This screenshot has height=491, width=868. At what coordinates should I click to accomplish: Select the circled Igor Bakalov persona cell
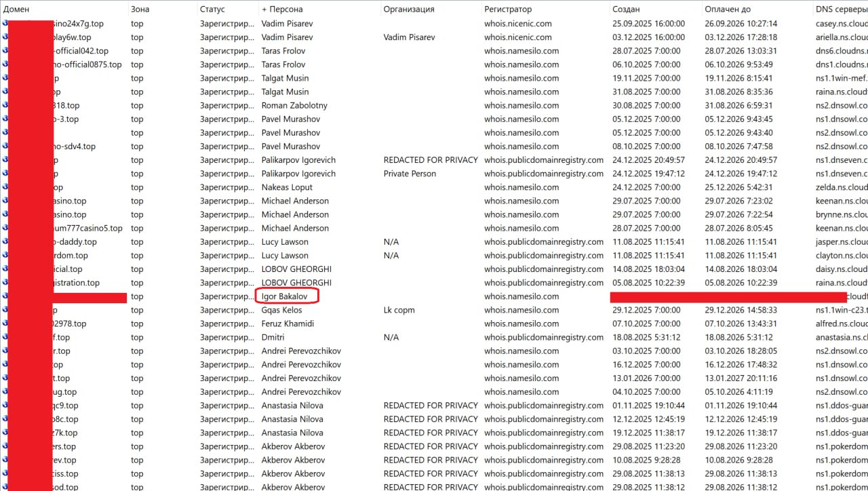pyautogui.click(x=287, y=296)
